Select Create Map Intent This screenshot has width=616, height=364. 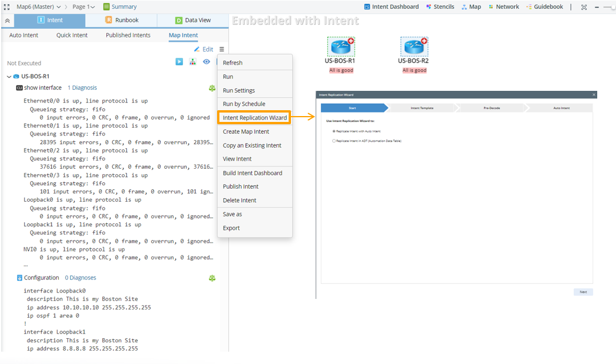click(x=255, y=131)
